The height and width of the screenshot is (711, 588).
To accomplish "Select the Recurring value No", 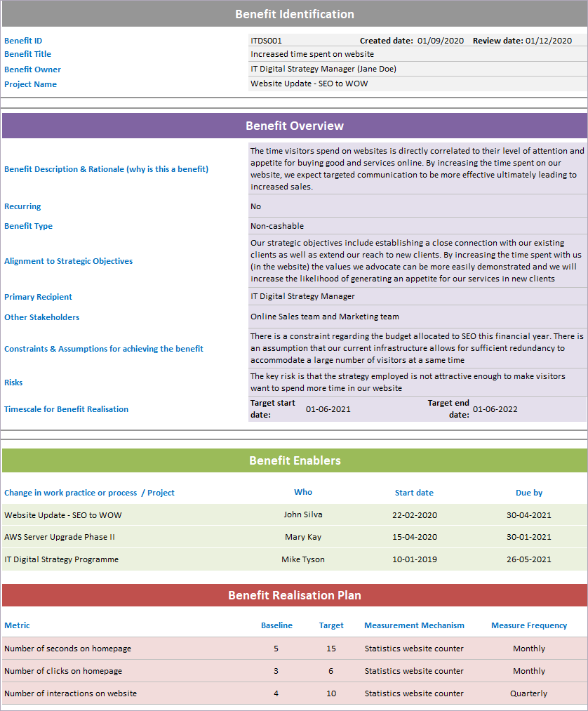I will 256,206.
